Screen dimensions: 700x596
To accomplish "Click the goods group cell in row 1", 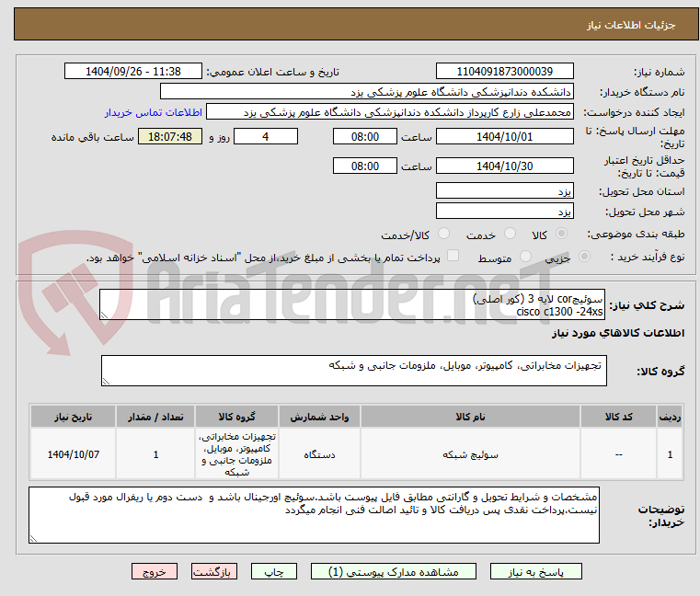I will coord(236,454).
